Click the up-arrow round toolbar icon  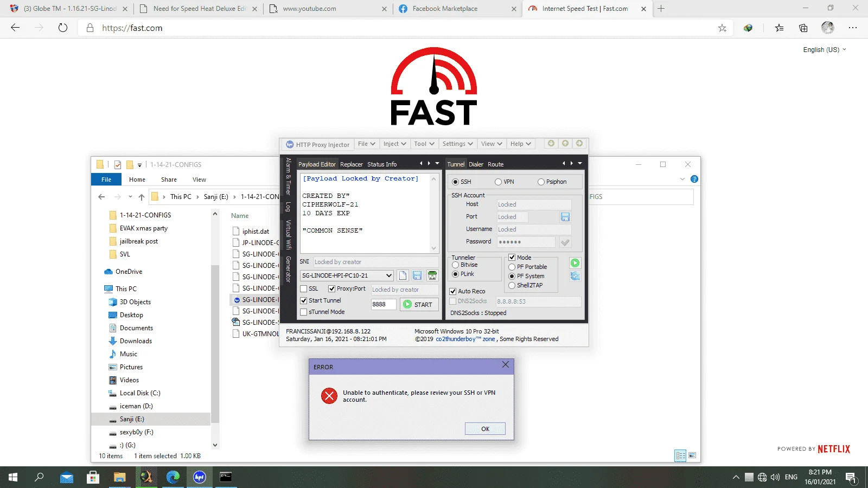[x=565, y=143]
